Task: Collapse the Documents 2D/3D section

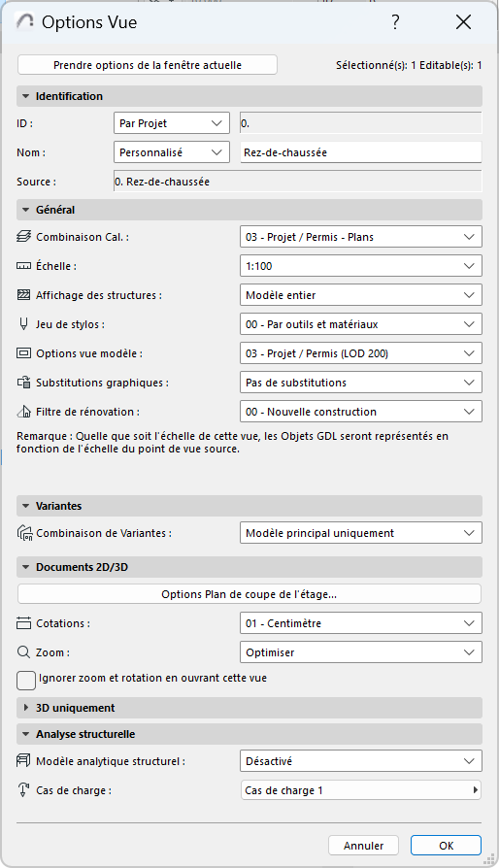Action: pyautogui.click(x=249, y=567)
